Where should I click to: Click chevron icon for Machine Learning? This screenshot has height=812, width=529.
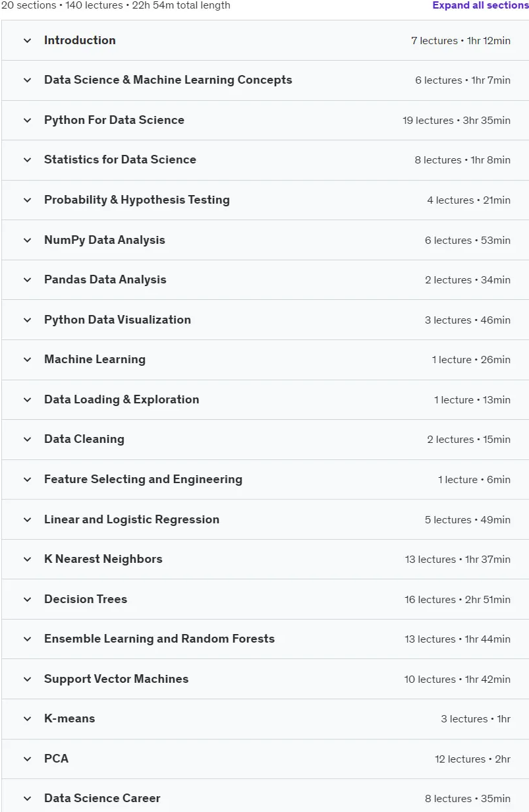tap(27, 360)
